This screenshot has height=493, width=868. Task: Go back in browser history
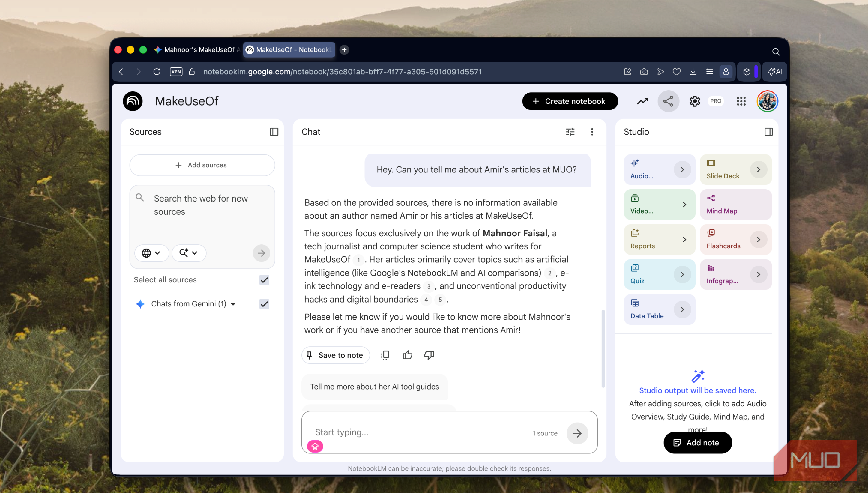(121, 71)
